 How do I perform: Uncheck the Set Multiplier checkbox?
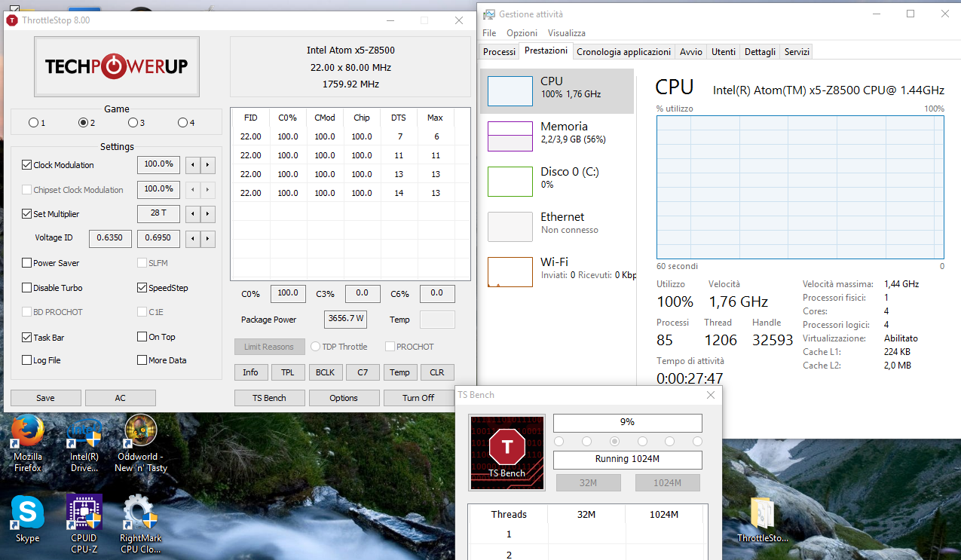tap(27, 214)
